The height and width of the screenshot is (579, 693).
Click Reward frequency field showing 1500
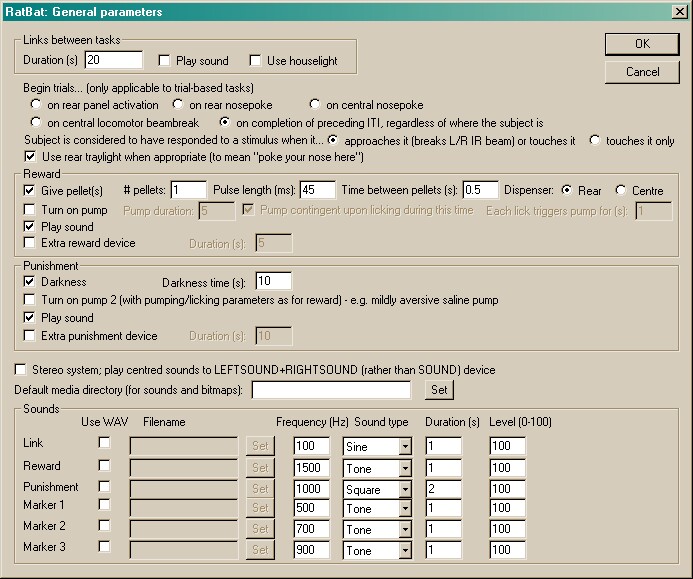click(x=312, y=468)
